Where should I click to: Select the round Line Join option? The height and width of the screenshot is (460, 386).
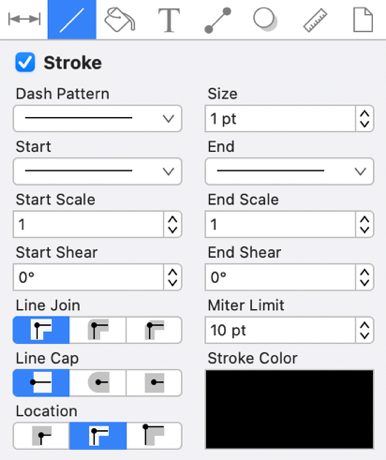pos(98,330)
